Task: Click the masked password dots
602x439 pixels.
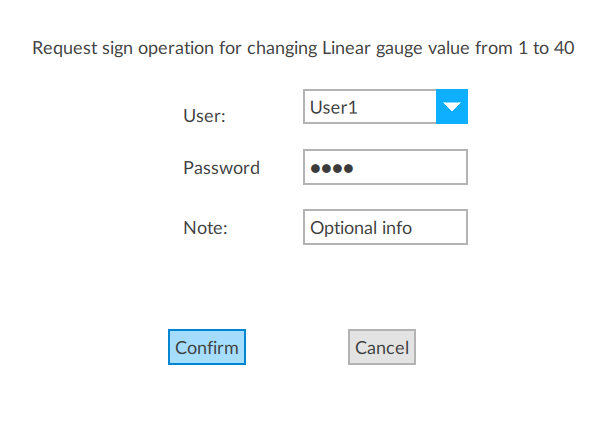Action: 332,168
